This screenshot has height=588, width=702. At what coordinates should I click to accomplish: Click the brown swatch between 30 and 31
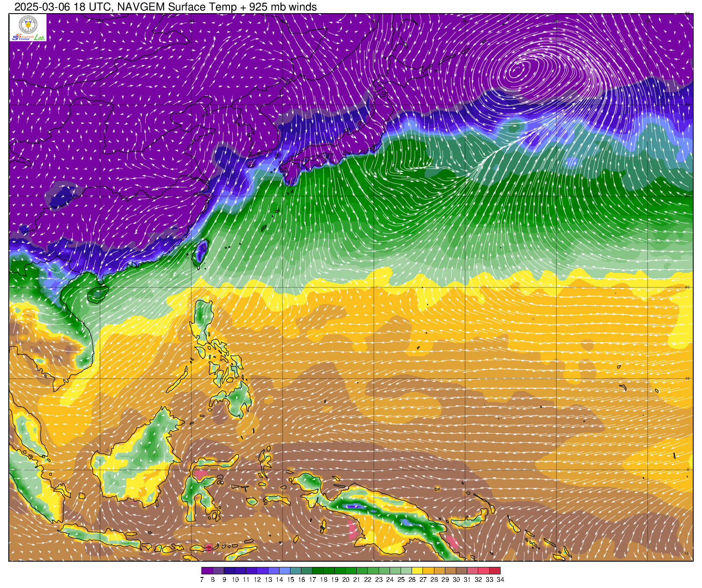point(462,570)
